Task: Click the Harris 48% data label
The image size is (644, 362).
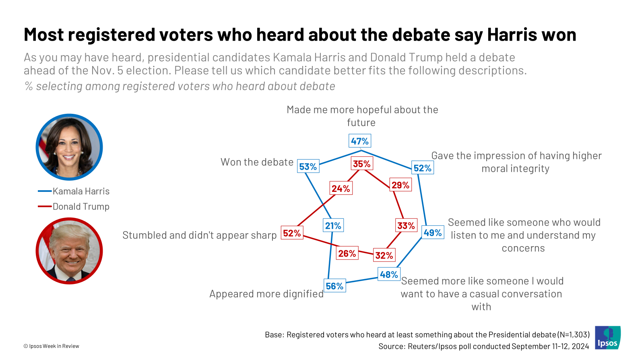Action: pos(389,274)
